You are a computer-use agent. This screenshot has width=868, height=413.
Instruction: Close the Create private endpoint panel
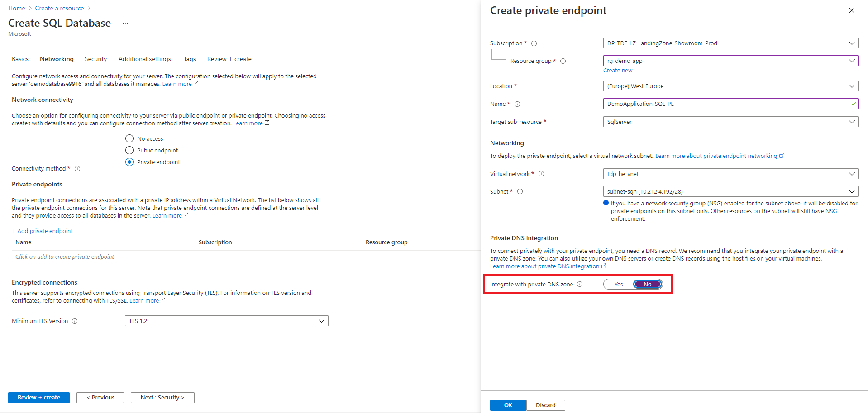tap(851, 10)
